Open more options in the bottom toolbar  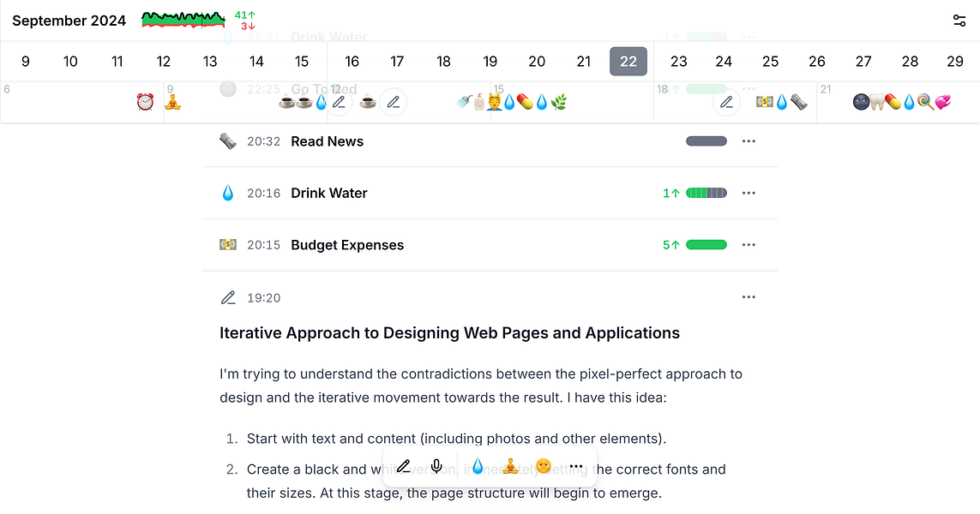pyautogui.click(x=575, y=467)
